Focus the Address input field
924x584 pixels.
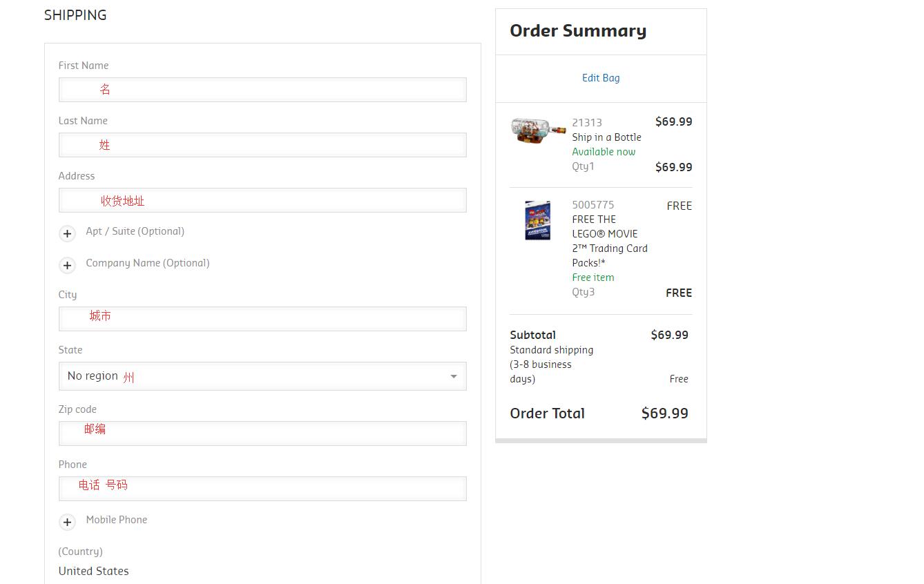pos(262,200)
